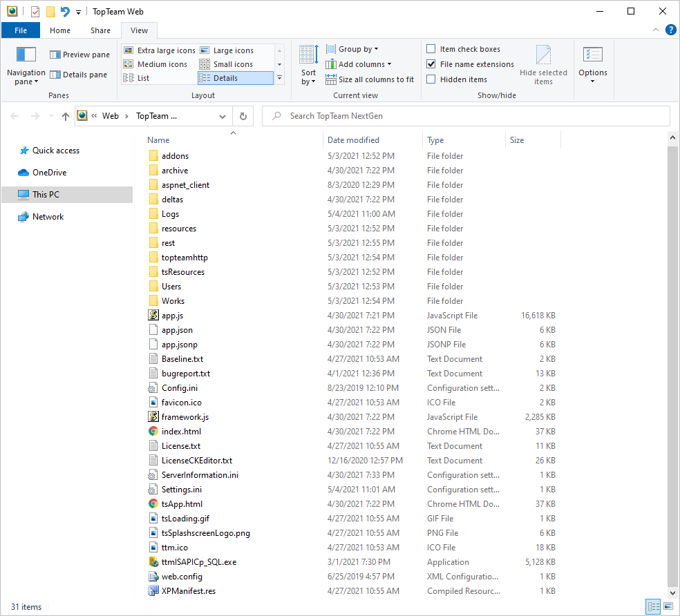Select index.html Chrome file icon
Image resolution: width=680 pixels, height=616 pixels.
click(153, 432)
